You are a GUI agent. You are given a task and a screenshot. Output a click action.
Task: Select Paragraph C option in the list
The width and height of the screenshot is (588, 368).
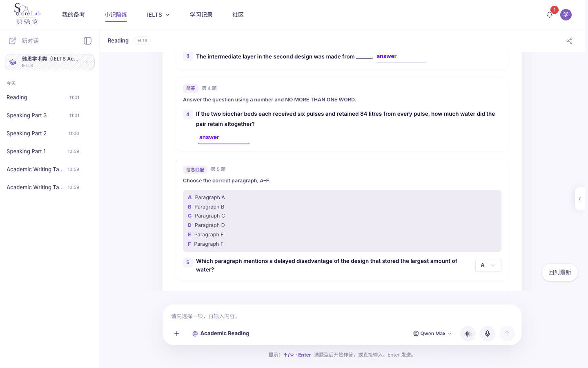(206, 216)
